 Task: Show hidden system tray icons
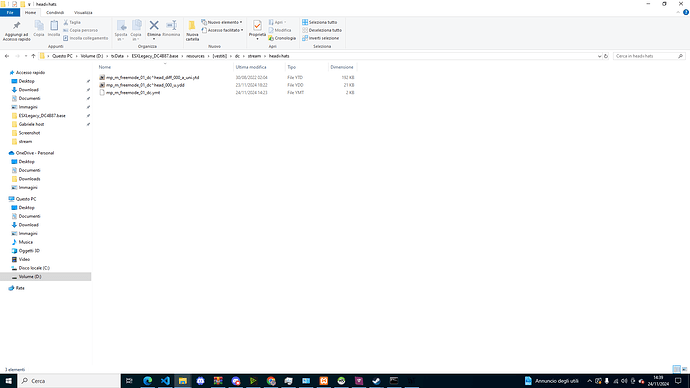pos(590,381)
